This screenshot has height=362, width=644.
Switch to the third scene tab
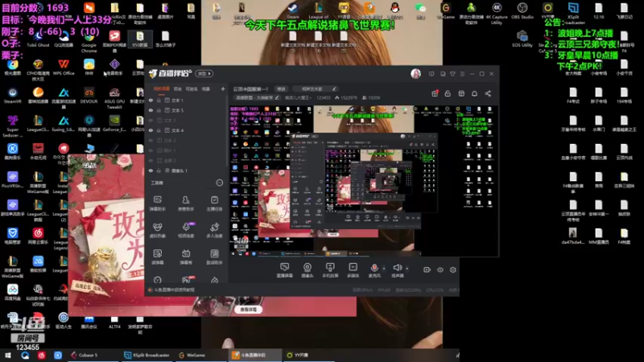192,88
